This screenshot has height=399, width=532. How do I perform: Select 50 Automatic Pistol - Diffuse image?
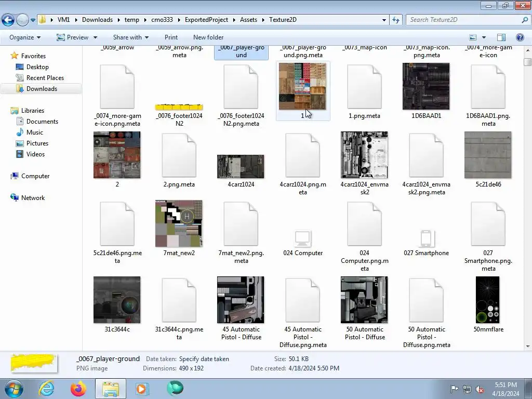[x=364, y=300]
